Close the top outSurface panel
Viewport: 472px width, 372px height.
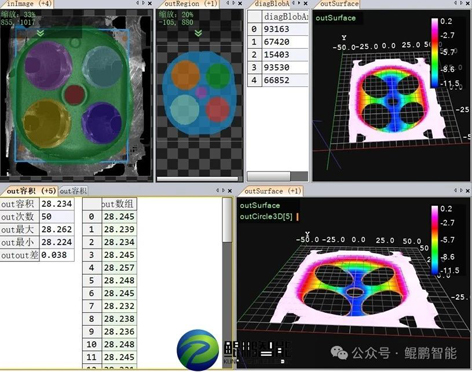pyautogui.click(x=468, y=3)
